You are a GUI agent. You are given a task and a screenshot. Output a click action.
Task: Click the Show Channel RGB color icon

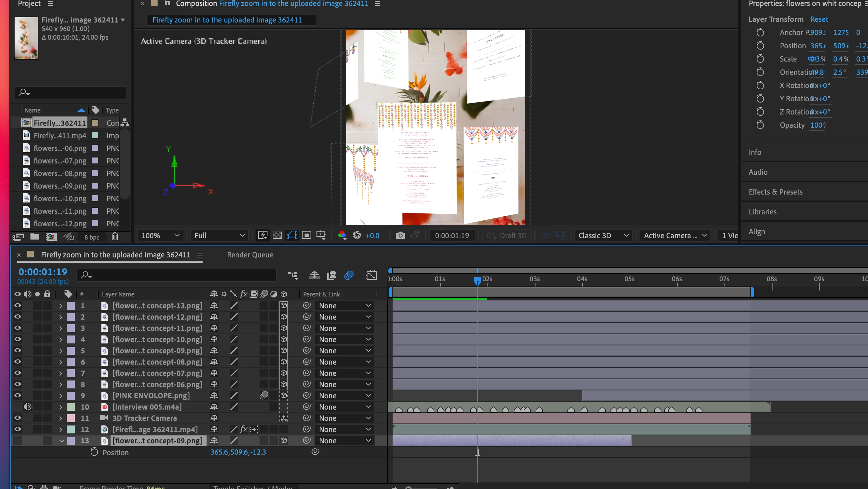(342, 236)
